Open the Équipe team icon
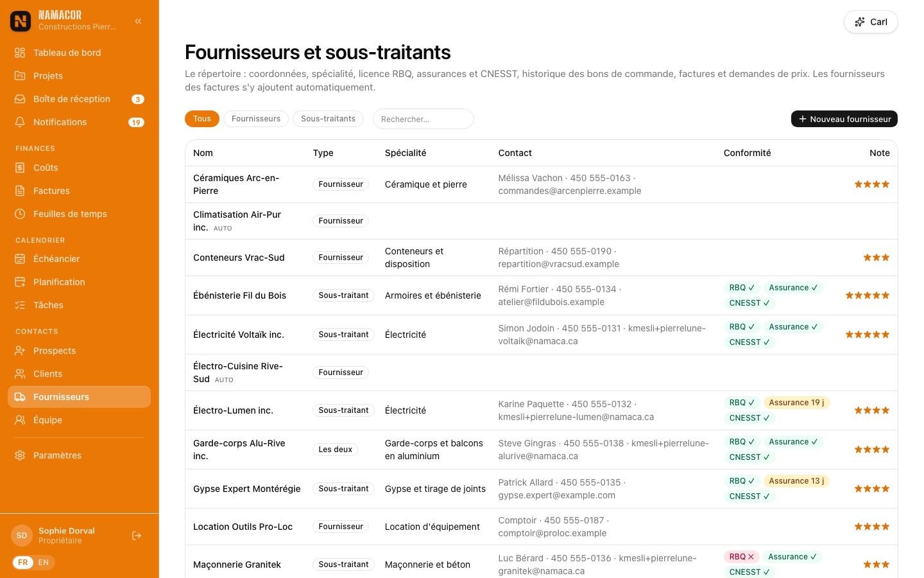The image size is (924, 578). pos(20,420)
